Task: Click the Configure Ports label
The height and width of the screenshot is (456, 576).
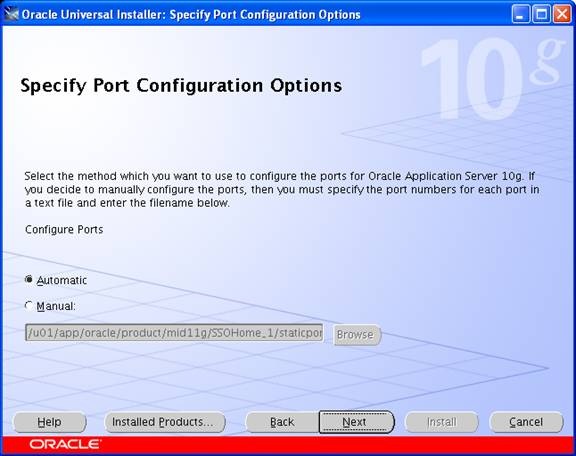Action: pos(64,230)
